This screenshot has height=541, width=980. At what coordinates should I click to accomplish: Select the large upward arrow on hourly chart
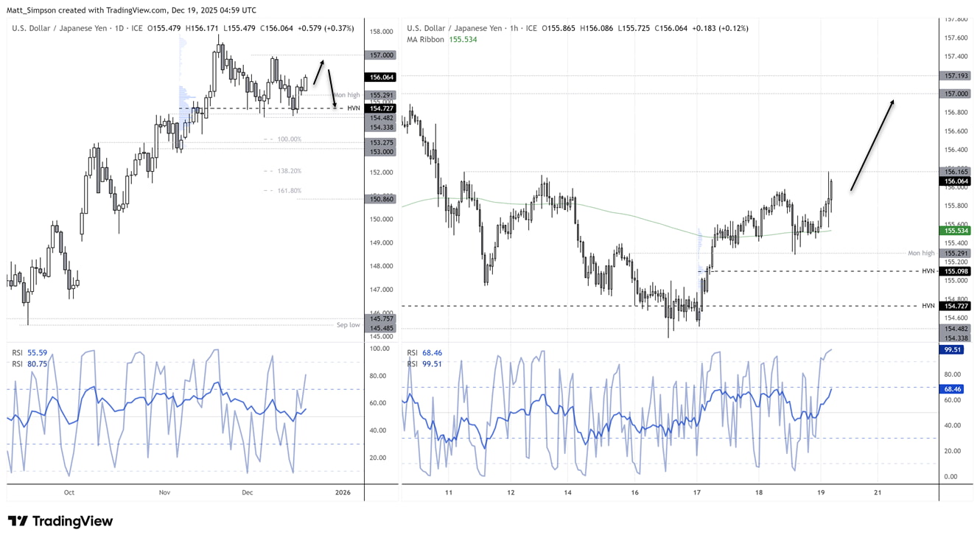(x=872, y=145)
